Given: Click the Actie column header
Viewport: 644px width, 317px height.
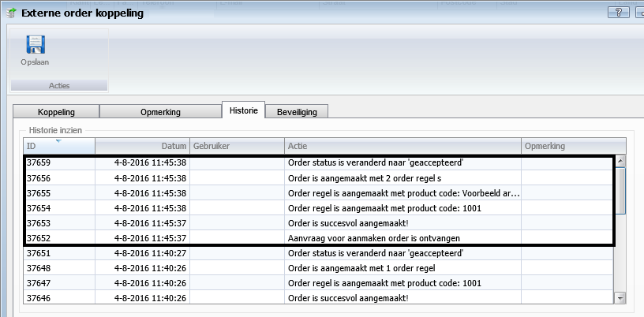Looking at the screenshot, I should 402,146.
